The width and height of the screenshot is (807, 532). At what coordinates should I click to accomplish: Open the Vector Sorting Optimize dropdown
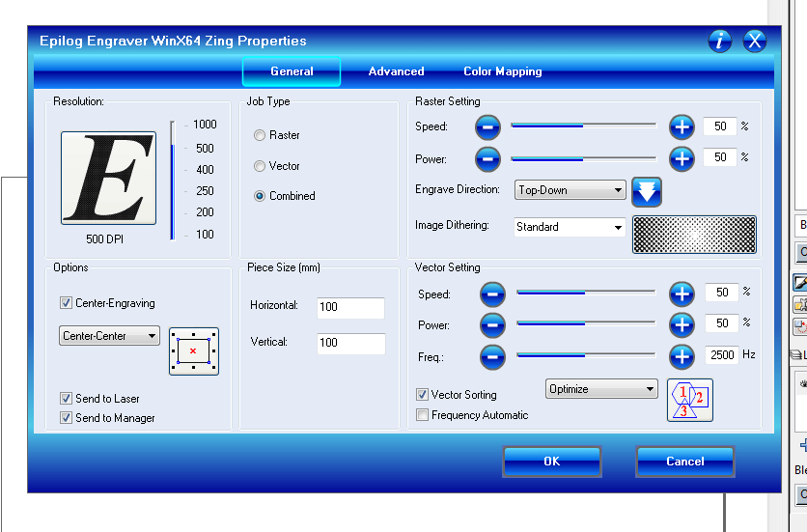(602, 389)
